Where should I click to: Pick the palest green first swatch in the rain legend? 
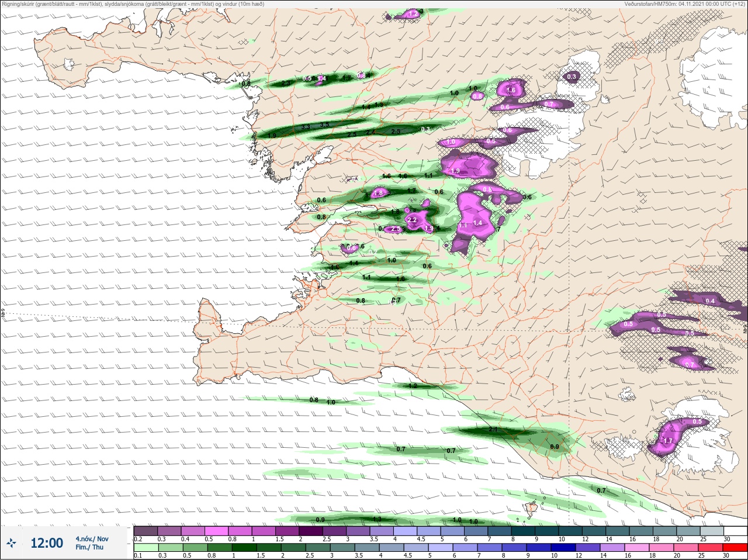coord(146,548)
